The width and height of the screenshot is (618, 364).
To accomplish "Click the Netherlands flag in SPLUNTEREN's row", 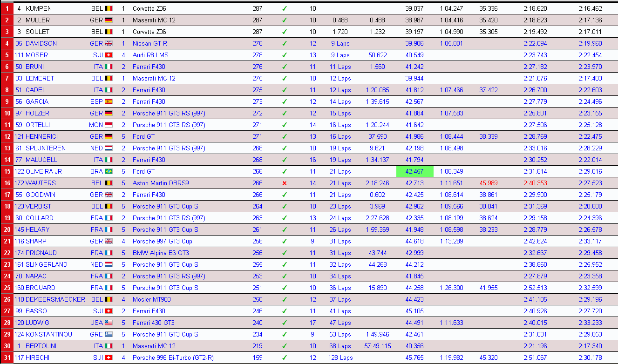I will (x=109, y=148).
